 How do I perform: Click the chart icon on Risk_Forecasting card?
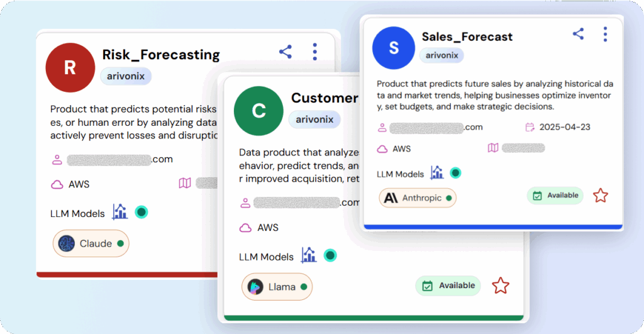pos(120,211)
